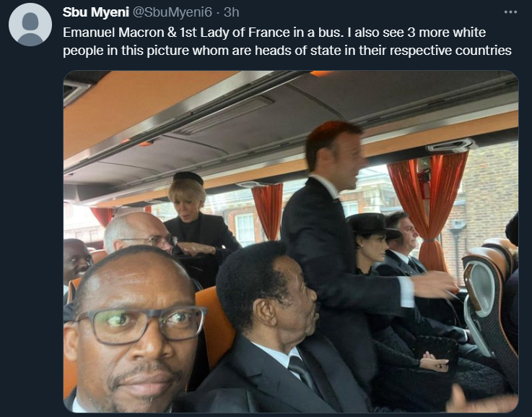Click the black handbag on the lap
The image size is (532, 417).
click(436, 350)
